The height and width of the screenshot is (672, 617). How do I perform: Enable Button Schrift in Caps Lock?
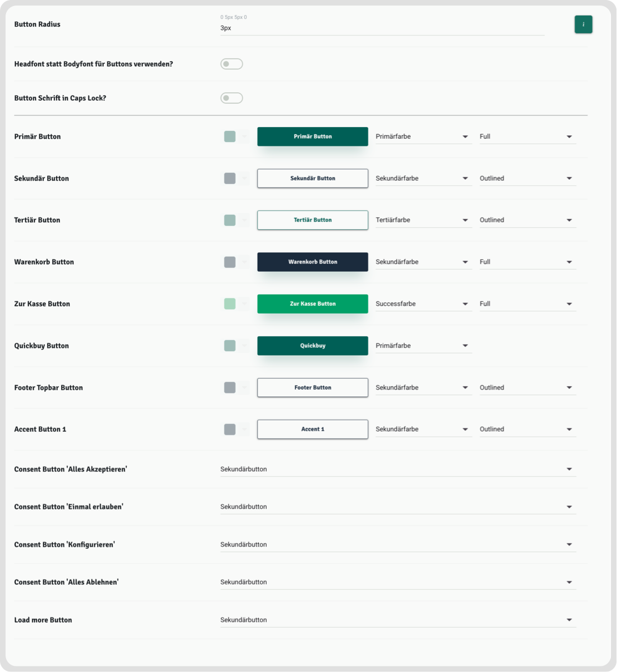click(x=232, y=98)
